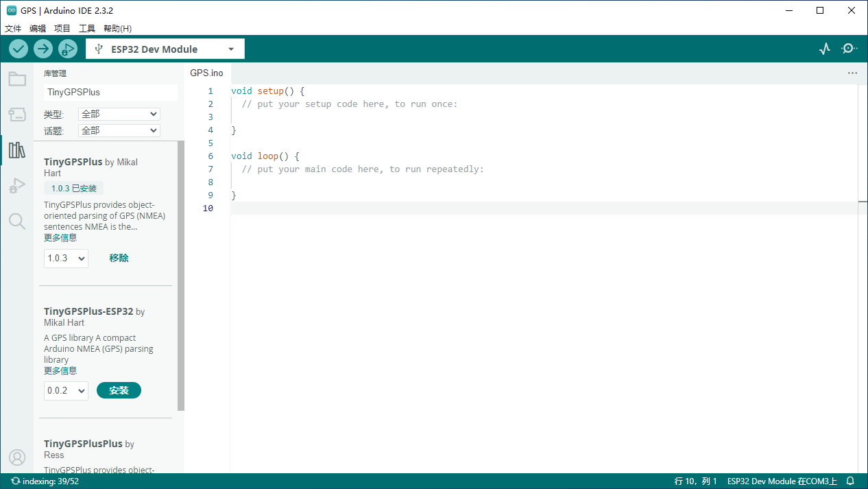Open the Debug sidebar panel
The height and width of the screenshot is (489, 868).
17,185
